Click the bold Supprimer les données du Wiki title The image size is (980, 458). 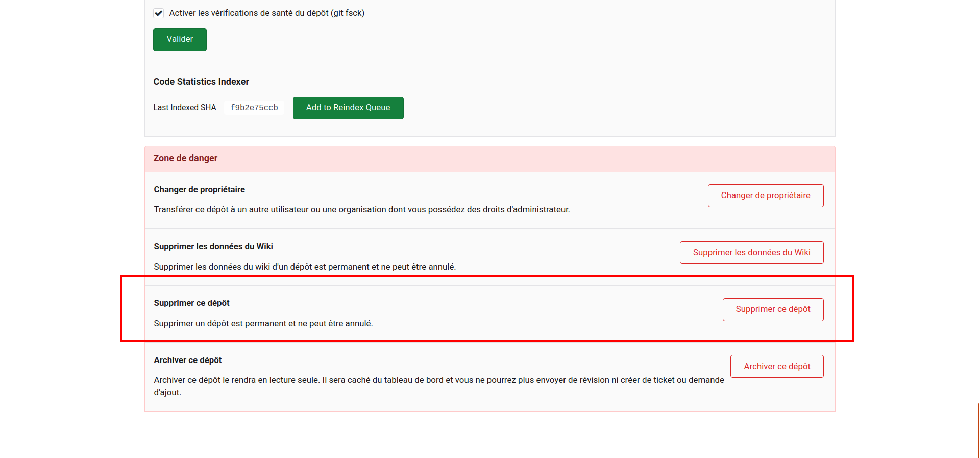pos(213,247)
